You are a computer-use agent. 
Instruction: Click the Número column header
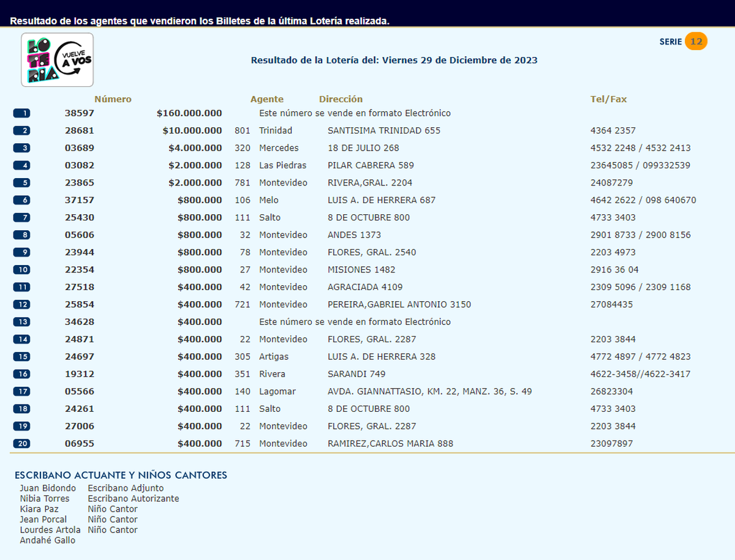pyautogui.click(x=113, y=99)
